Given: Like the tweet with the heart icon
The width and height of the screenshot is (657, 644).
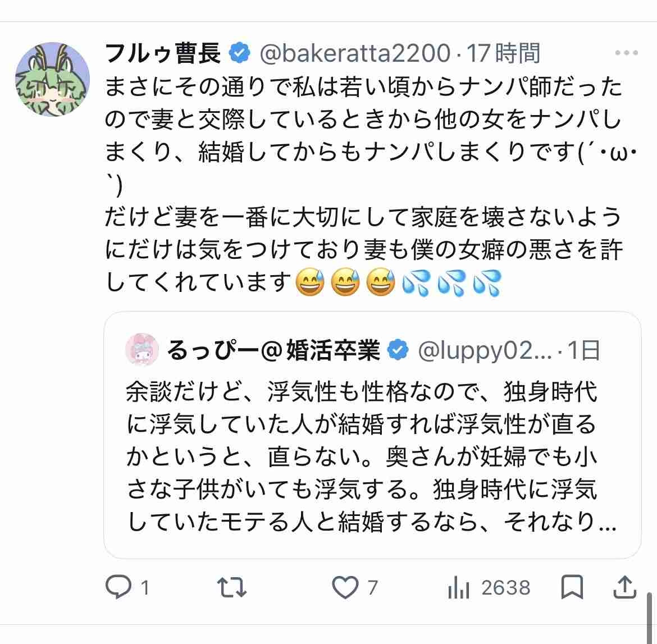Looking at the screenshot, I should click(345, 587).
